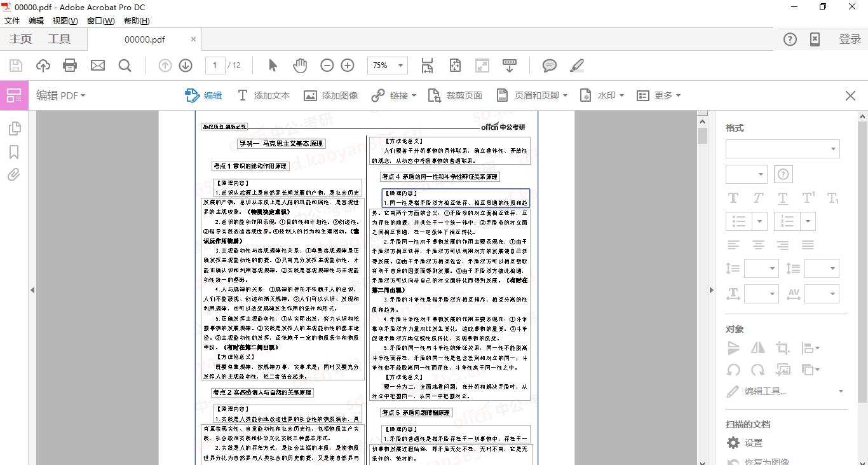868x465 pixels.
Task: Click the Zoom In magnifier icon
Action: pyautogui.click(x=347, y=65)
